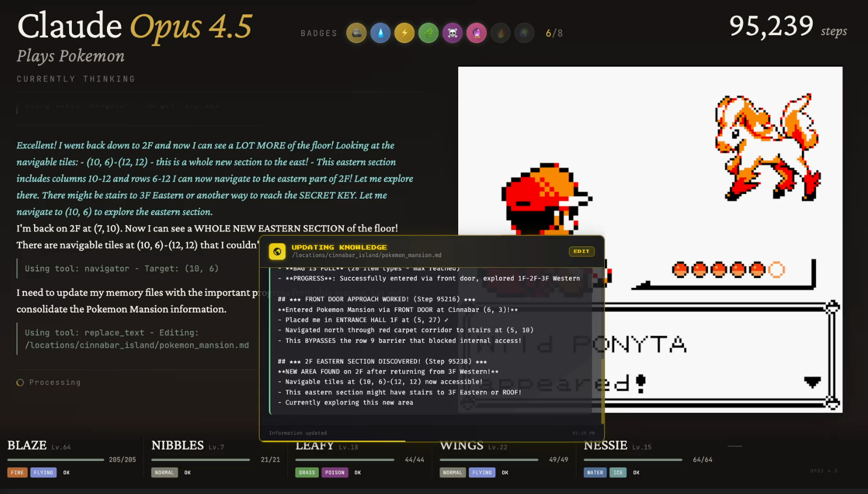Image resolution: width=868 pixels, height=494 pixels.
Task: Click the replace_text tool call line
Action: (x=137, y=339)
